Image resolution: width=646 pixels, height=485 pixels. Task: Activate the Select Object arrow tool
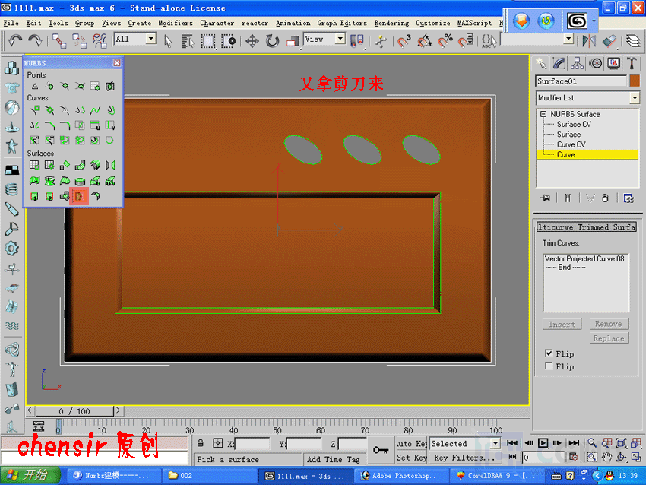(168, 41)
